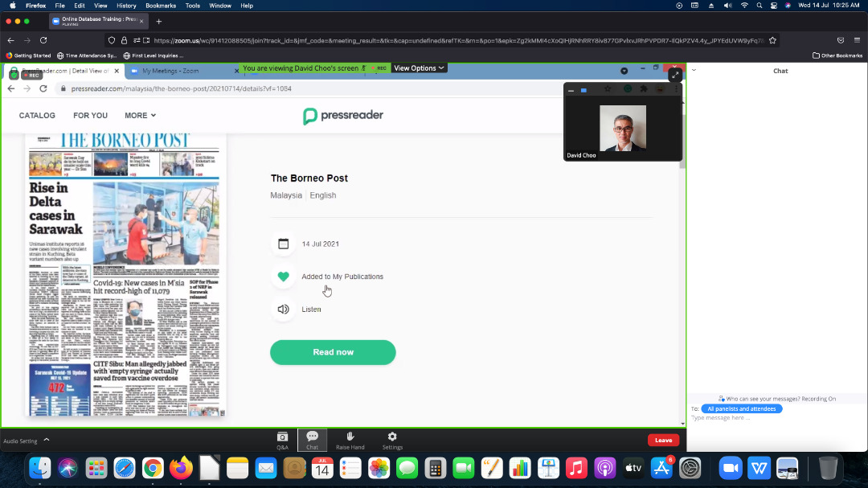The image size is (868, 488).
Task: Open FOR YOU section
Action: [x=90, y=115]
